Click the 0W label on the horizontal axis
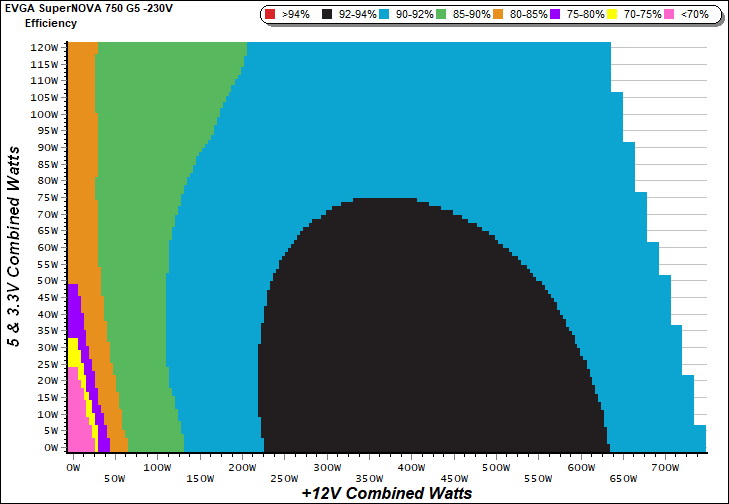The width and height of the screenshot is (729, 504). pos(73,467)
